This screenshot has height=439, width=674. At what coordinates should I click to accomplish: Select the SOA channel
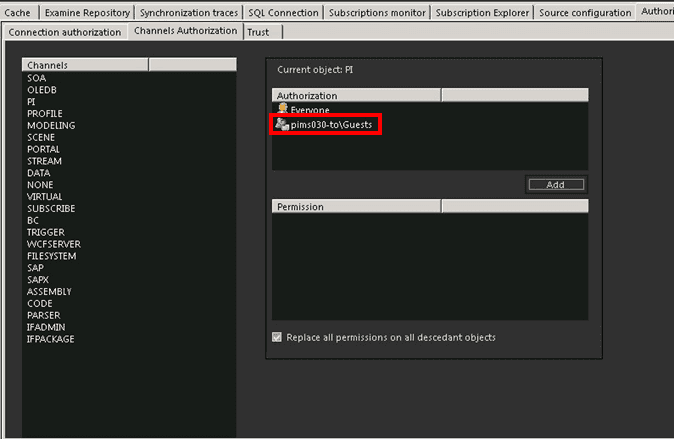(x=37, y=78)
